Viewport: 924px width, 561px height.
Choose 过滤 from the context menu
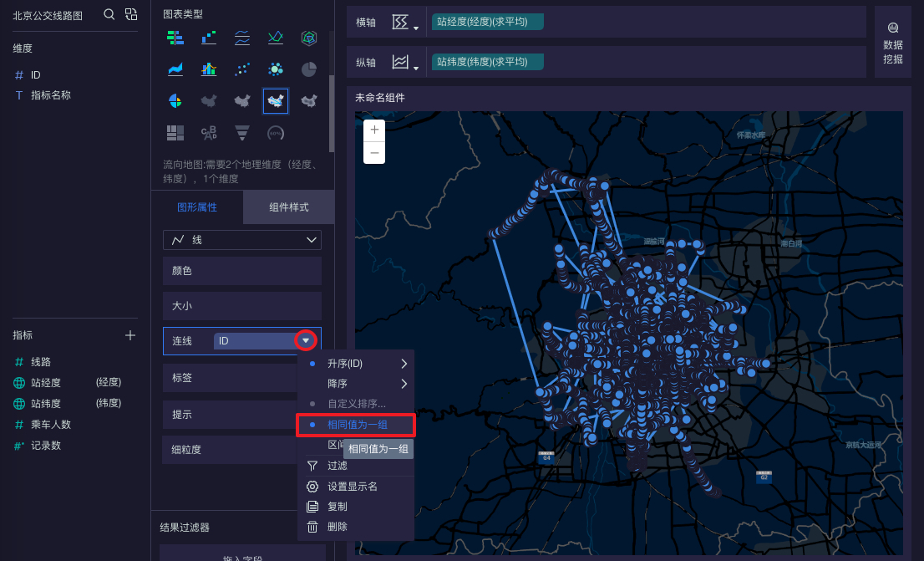[x=356, y=466]
